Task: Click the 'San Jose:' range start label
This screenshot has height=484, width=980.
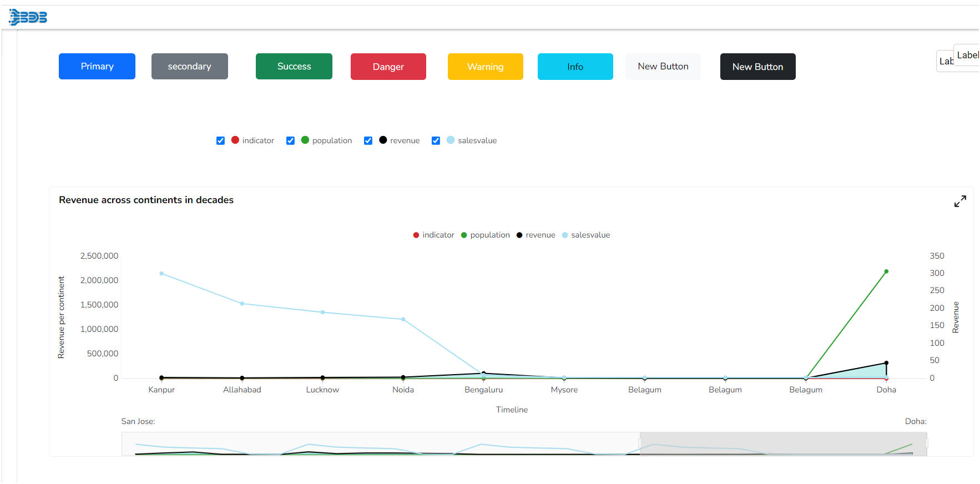Action: 138,421
